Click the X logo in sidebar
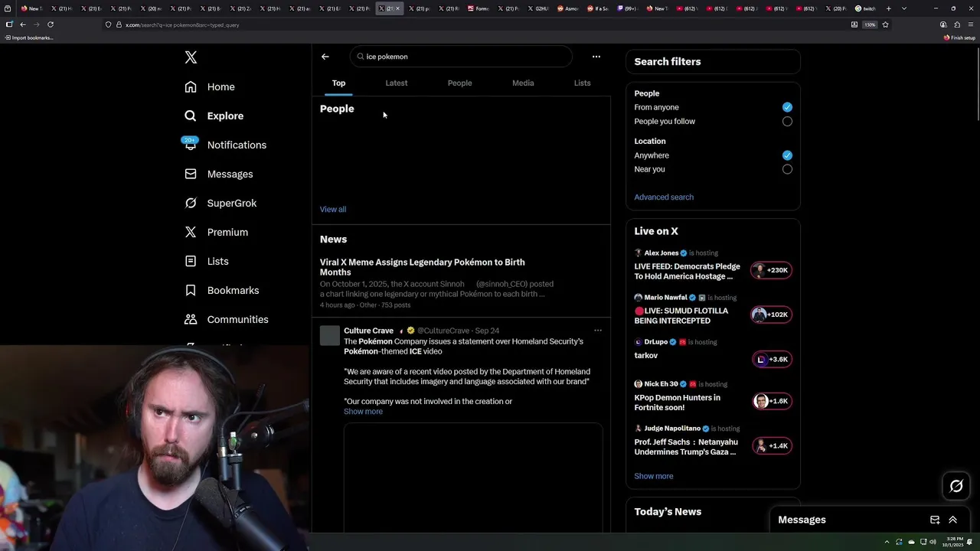The height and width of the screenshot is (551, 980). (191, 57)
